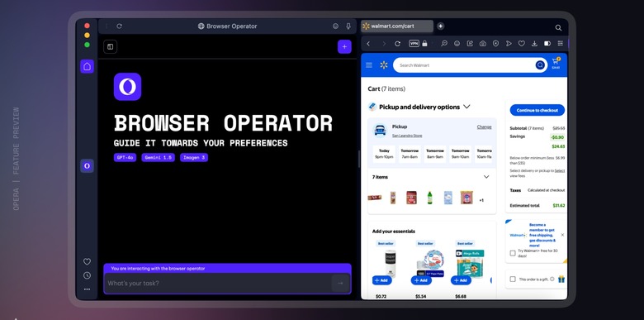This screenshot has height=320, width=644.
Task: Click the battery saver toolbar icon
Action: point(547,43)
